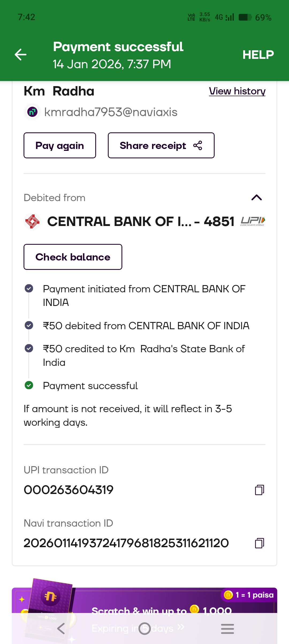Tap the Central Bank of India logo
This screenshot has height=644, width=289.
pos(32,221)
